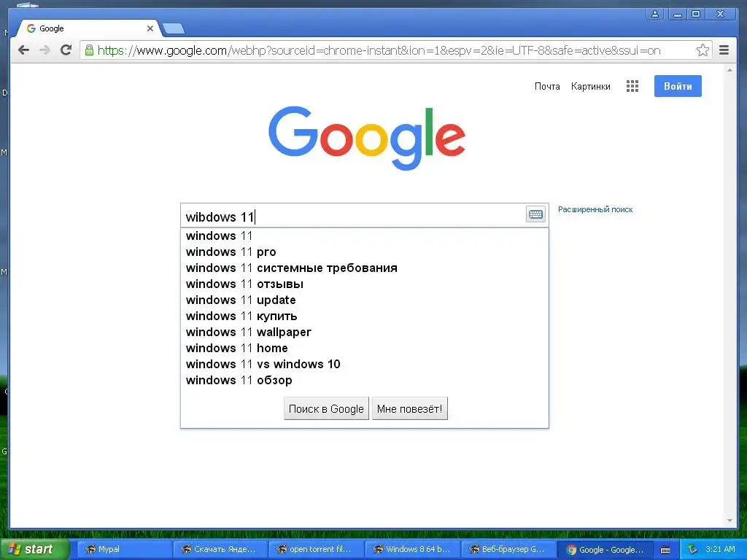Choose suggestion windows 11 системные требования
This screenshot has height=560, width=747.
[365, 268]
